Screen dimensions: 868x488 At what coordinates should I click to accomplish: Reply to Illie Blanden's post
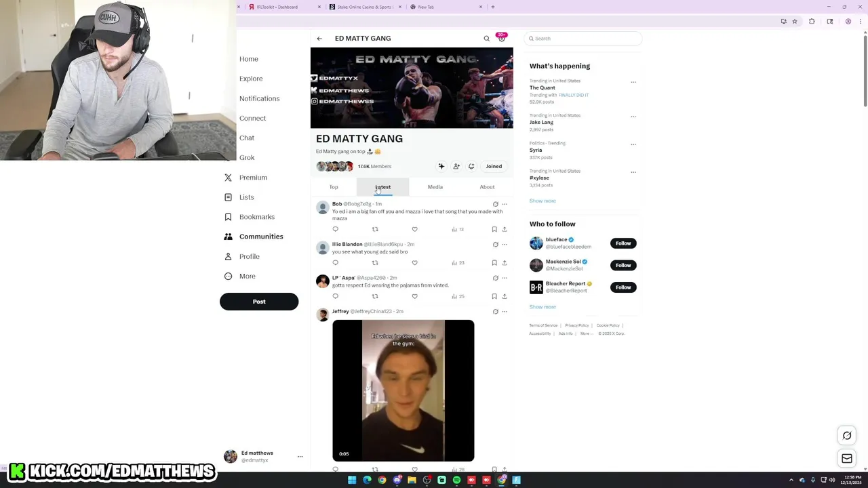click(x=335, y=263)
